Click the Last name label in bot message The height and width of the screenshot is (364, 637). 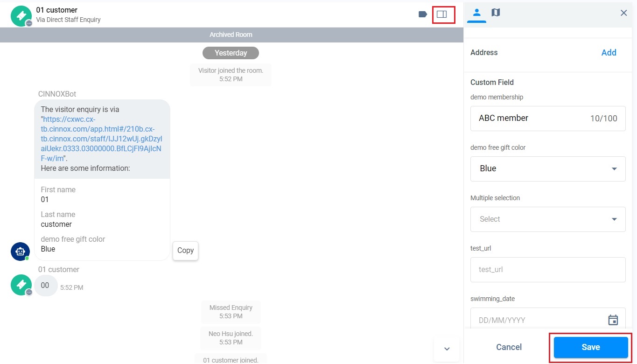click(x=58, y=214)
